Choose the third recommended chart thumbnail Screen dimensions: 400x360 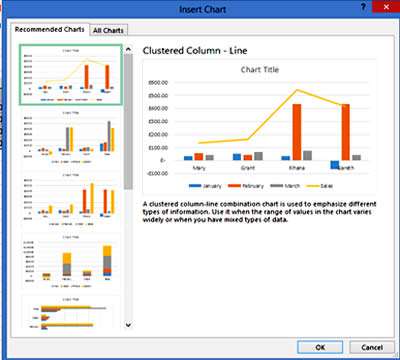tap(71, 199)
